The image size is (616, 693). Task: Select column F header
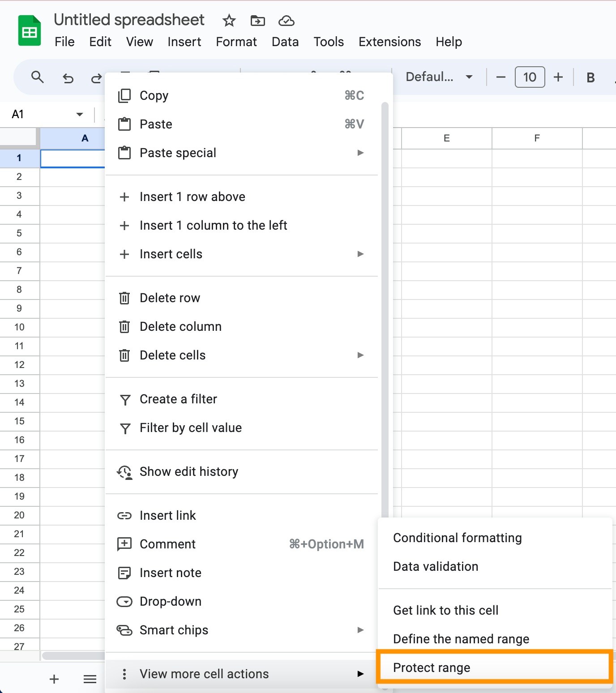(x=537, y=138)
